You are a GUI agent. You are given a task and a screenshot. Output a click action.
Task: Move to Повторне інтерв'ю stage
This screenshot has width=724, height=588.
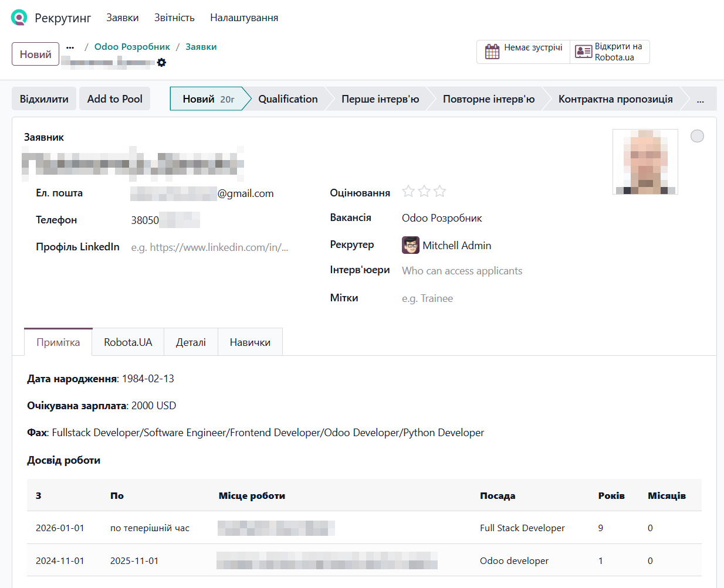[489, 99]
